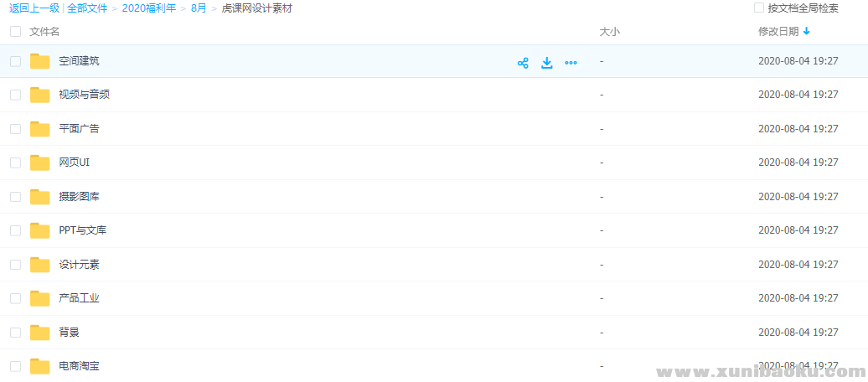
Task: Check the box for PPT与文库 folder
Action: pos(15,230)
